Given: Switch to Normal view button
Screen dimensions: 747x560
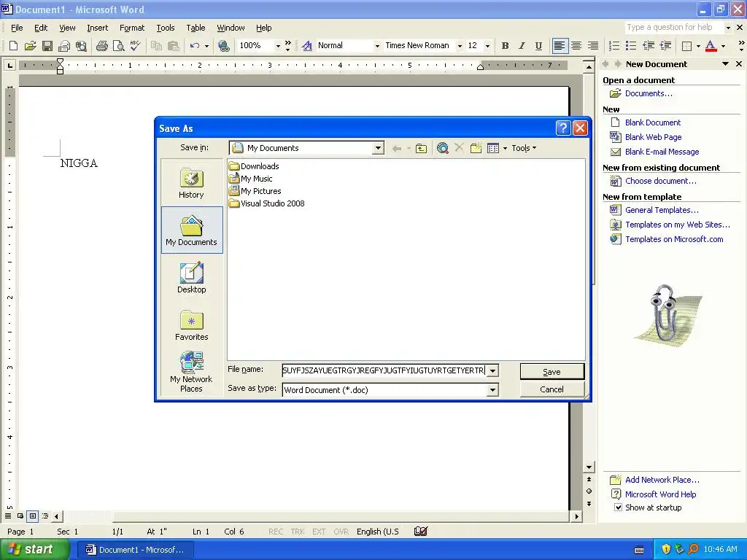Looking at the screenshot, I should click(8, 516).
